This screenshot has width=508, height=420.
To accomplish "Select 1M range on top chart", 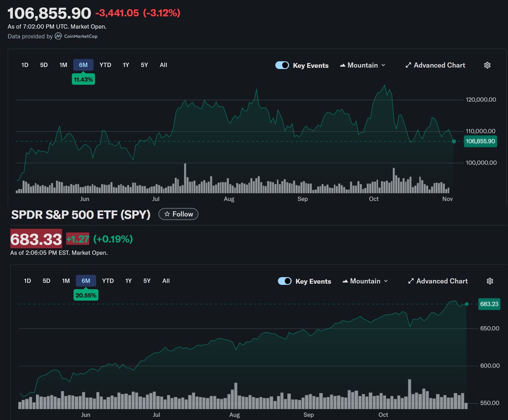I will tap(63, 65).
